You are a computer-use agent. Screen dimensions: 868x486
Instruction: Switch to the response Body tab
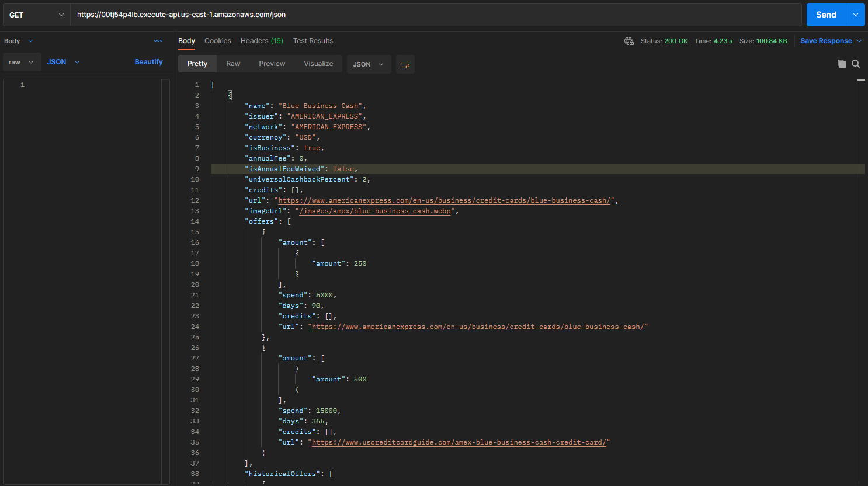[186, 41]
